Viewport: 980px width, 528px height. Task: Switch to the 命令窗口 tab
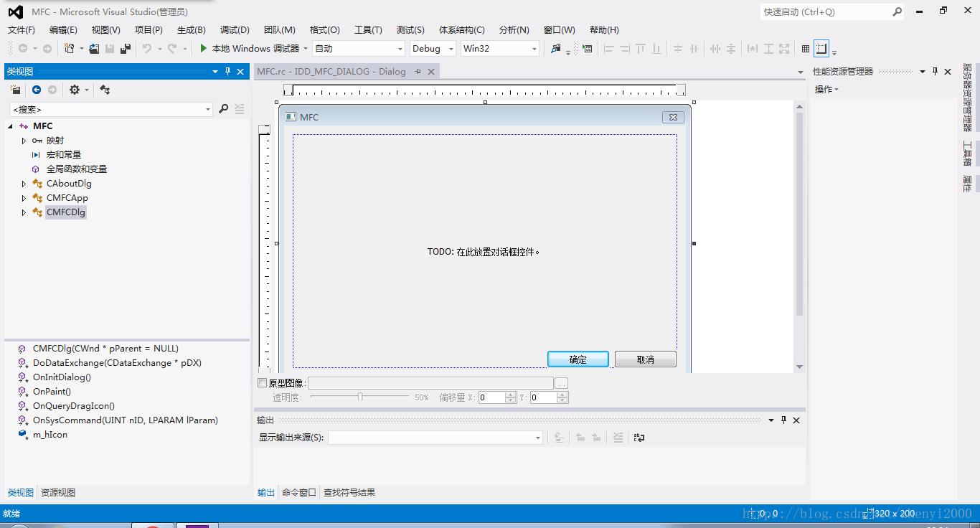[x=299, y=492]
